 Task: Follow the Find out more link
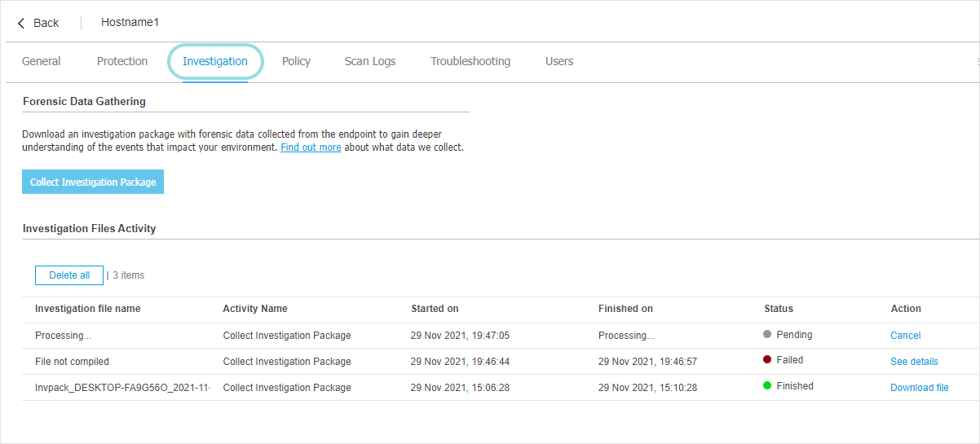(311, 147)
